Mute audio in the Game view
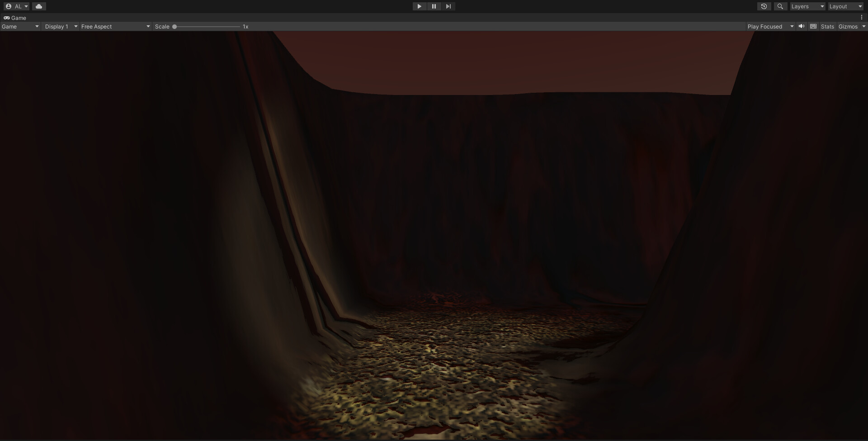The width and height of the screenshot is (868, 441). [x=802, y=26]
